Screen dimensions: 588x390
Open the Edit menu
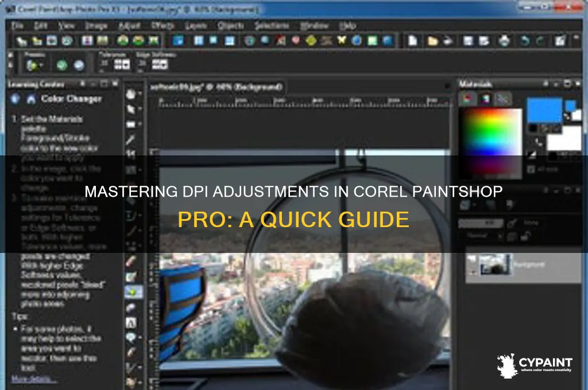pyautogui.click(x=41, y=25)
